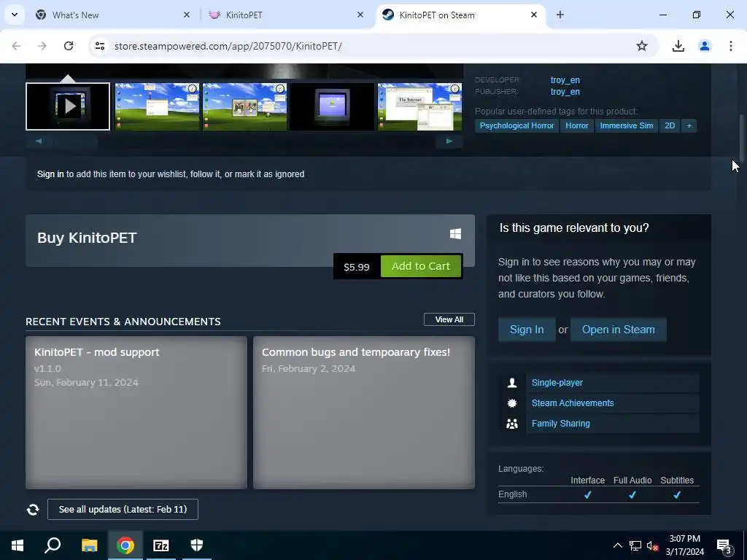Click the Windows platform icon

455,233
